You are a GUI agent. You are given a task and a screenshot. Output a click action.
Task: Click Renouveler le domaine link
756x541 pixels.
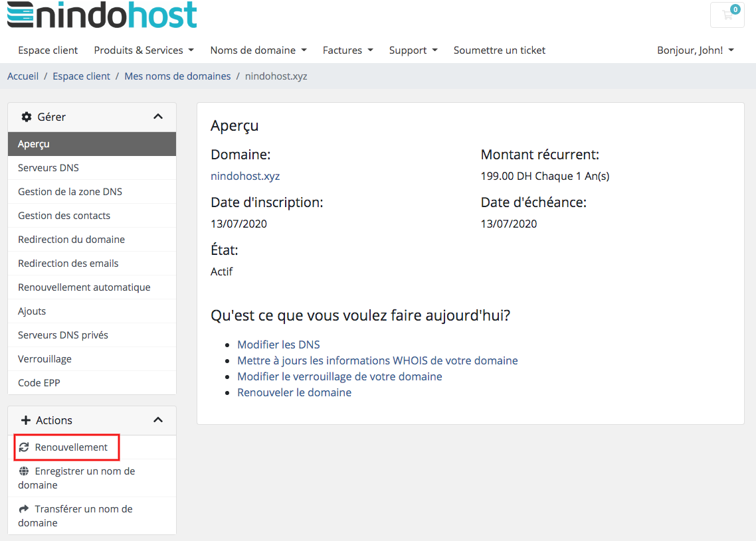294,392
